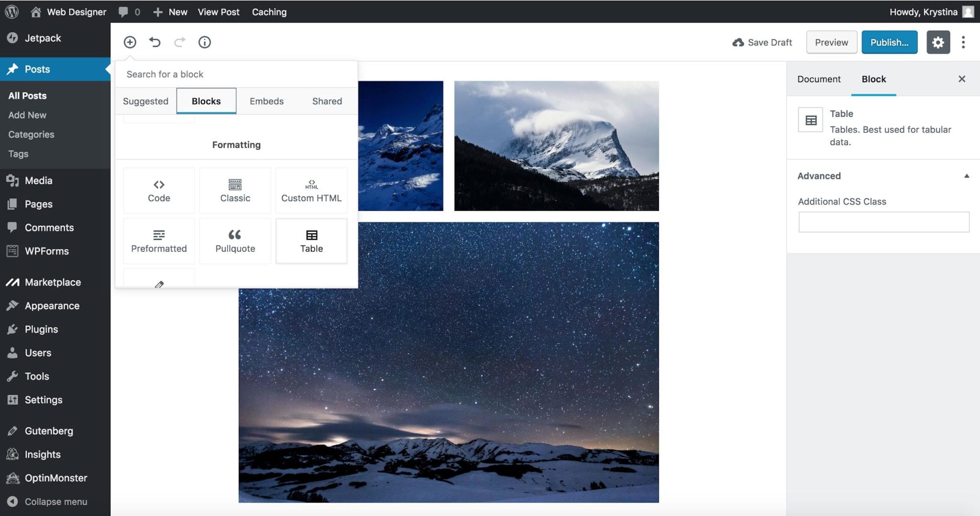Select the Preformatted block
980x516 pixels.
(x=159, y=241)
